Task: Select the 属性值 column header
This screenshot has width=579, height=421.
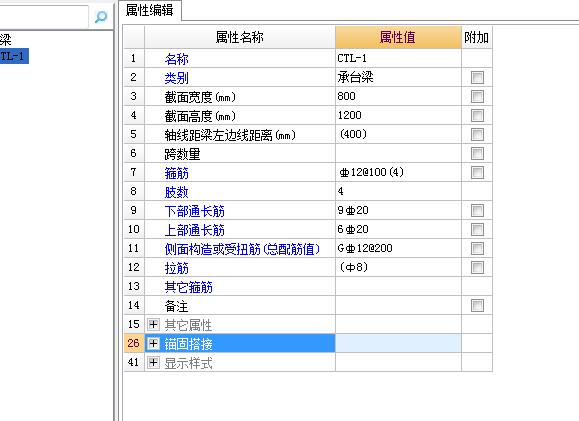Action: pyautogui.click(x=398, y=37)
